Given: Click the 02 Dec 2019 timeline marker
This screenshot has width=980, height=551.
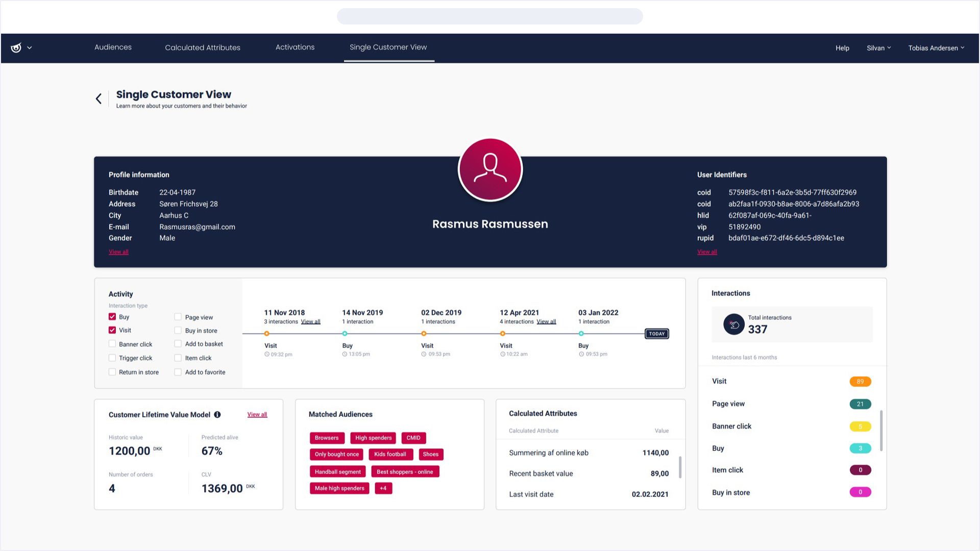Looking at the screenshot, I should (x=424, y=333).
